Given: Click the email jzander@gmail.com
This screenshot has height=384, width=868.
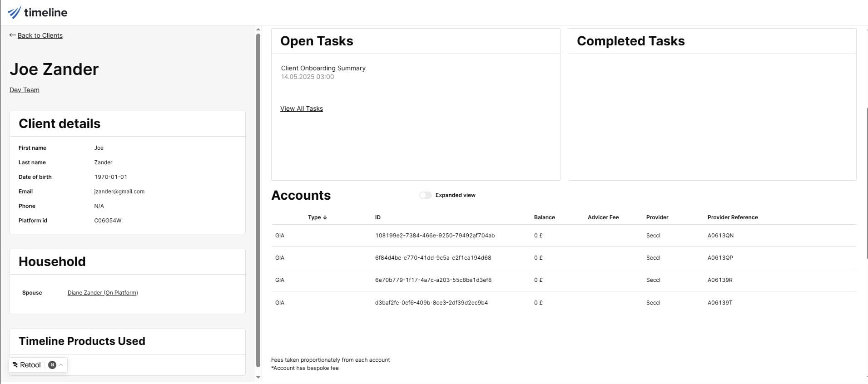Looking at the screenshot, I should point(119,192).
